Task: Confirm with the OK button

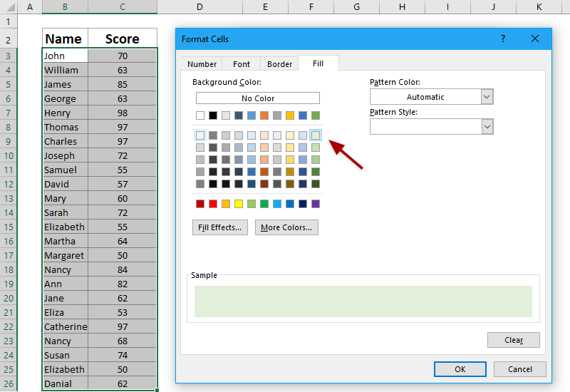Action: (x=460, y=369)
